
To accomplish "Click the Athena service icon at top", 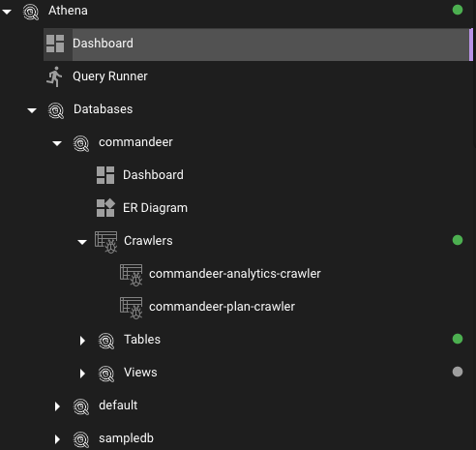I will pos(31,12).
